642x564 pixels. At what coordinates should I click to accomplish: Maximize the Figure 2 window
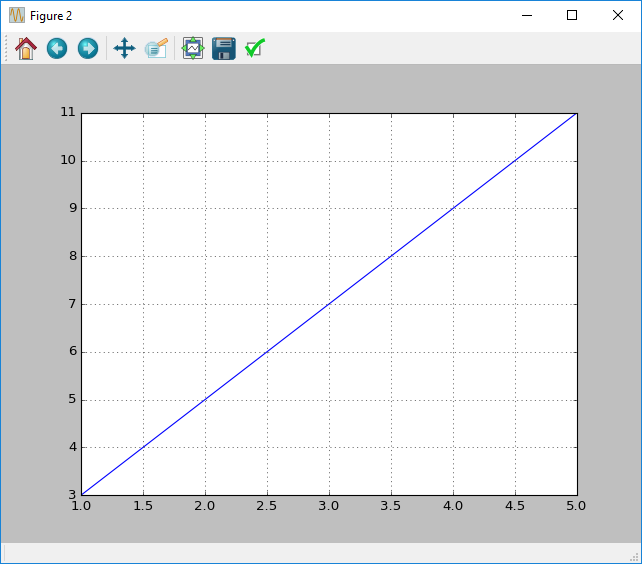coord(572,16)
